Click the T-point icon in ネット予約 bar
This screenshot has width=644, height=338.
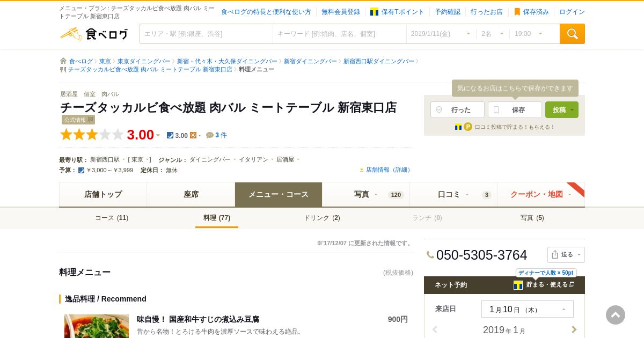[x=518, y=285]
